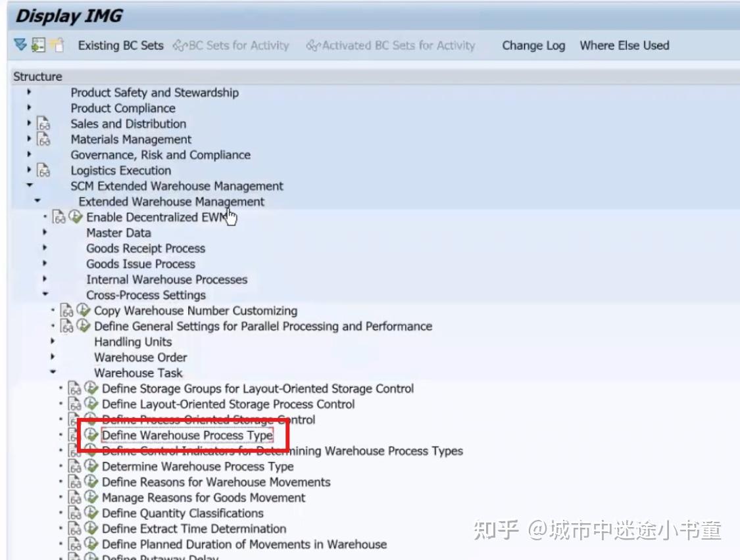Expand Sales and Distribution node

(29, 123)
